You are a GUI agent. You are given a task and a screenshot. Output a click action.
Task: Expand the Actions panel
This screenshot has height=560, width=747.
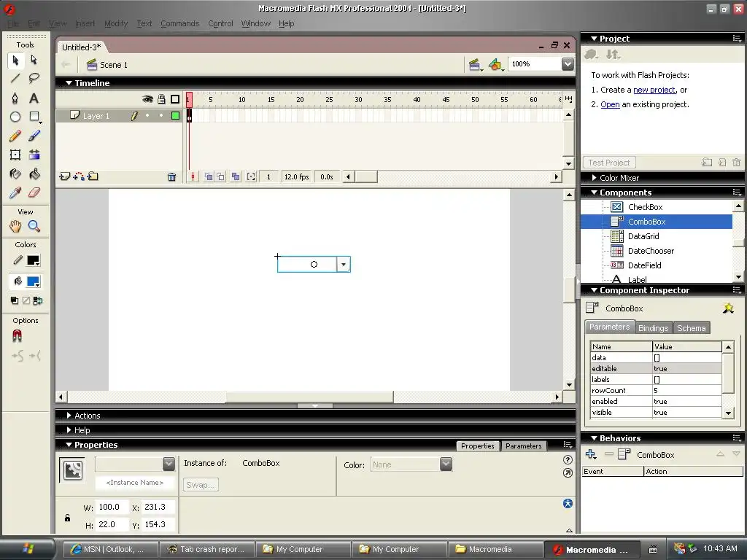pyautogui.click(x=69, y=415)
